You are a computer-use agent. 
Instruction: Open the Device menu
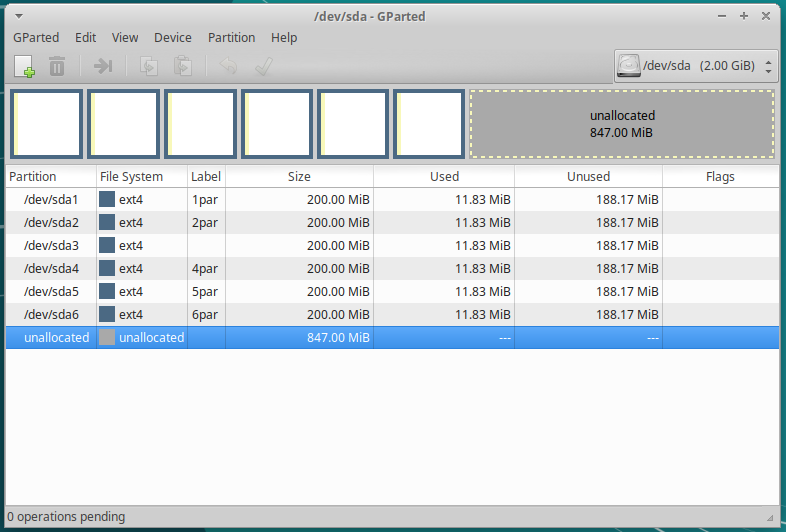point(173,38)
